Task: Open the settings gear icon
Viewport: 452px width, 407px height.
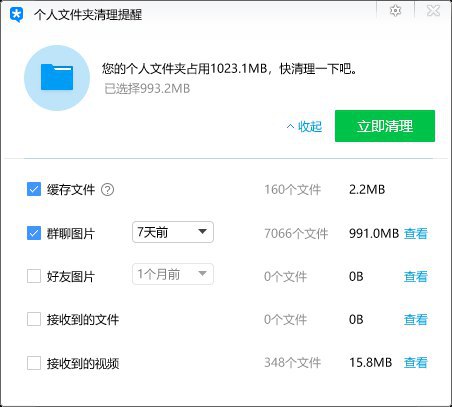Action: point(395,11)
